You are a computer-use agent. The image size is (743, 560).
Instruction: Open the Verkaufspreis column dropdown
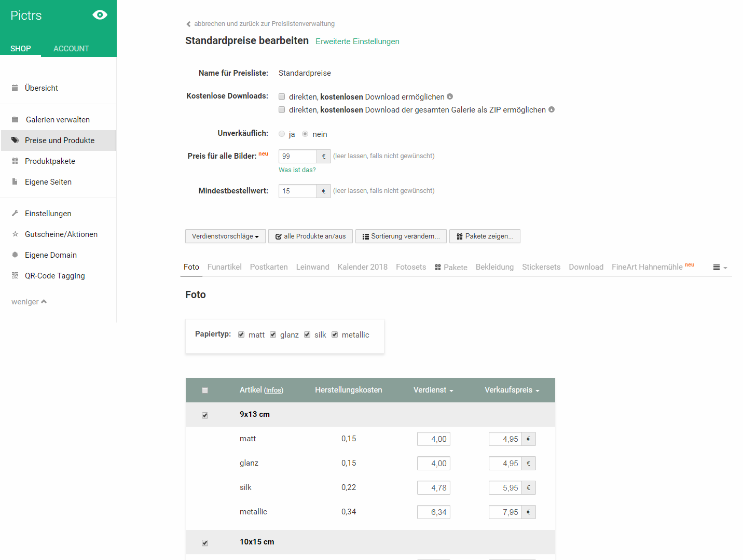512,390
